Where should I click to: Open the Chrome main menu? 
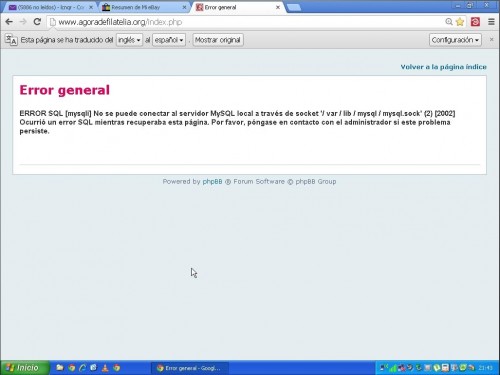click(x=491, y=22)
